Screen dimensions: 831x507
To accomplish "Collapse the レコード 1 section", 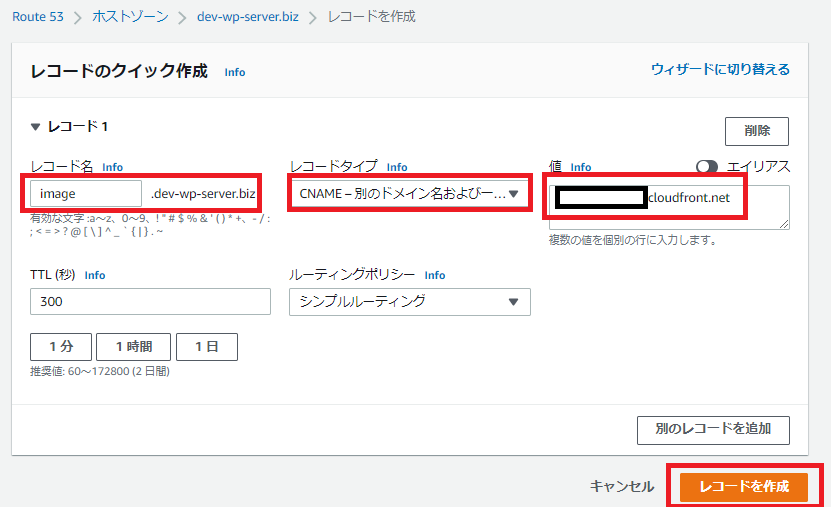I will [36, 127].
